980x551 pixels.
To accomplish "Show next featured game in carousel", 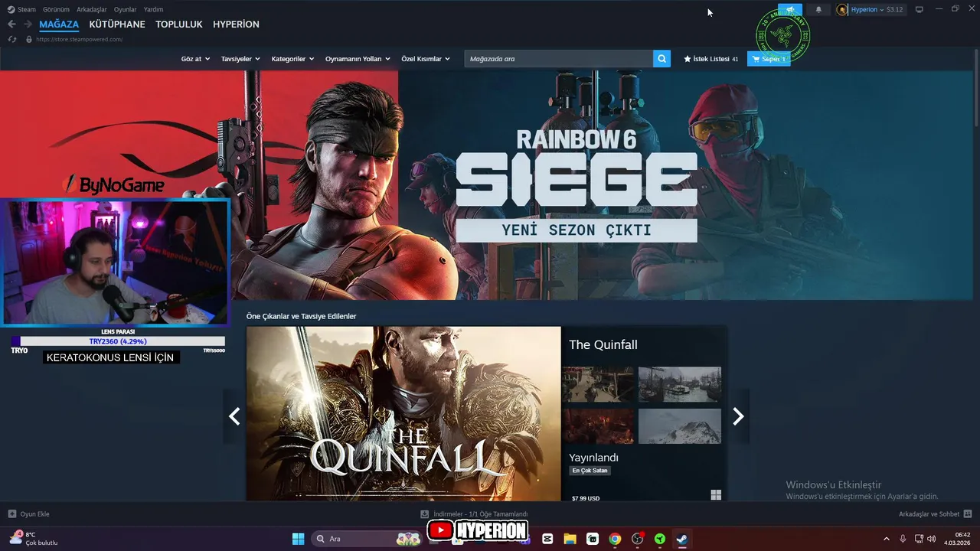I will click(738, 416).
